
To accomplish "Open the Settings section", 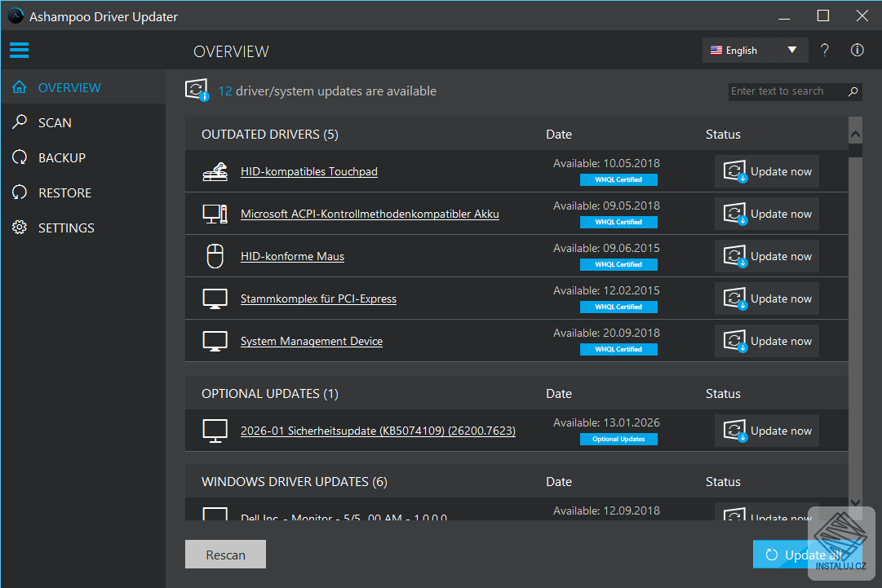I will click(x=83, y=228).
